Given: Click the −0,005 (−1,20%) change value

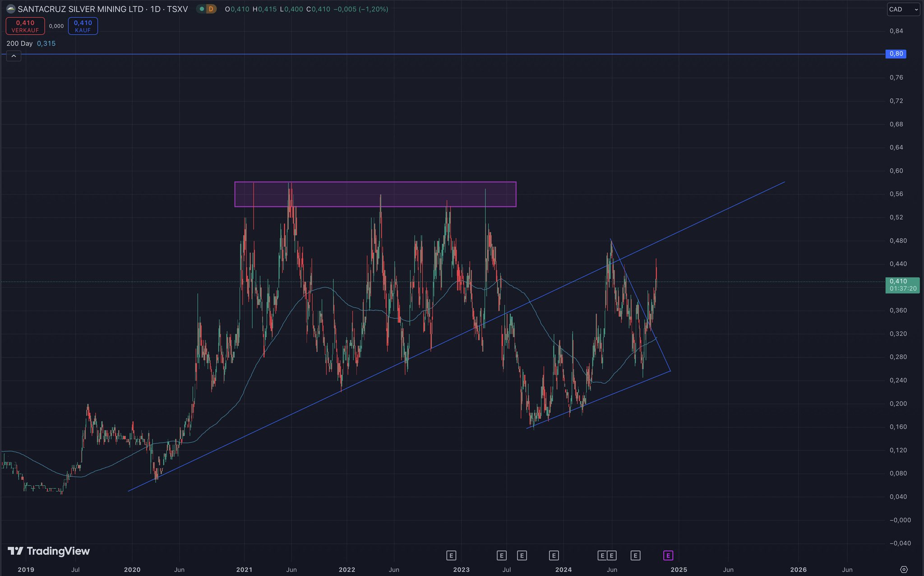Looking at the screenshot, I should [x=361, y=9].
